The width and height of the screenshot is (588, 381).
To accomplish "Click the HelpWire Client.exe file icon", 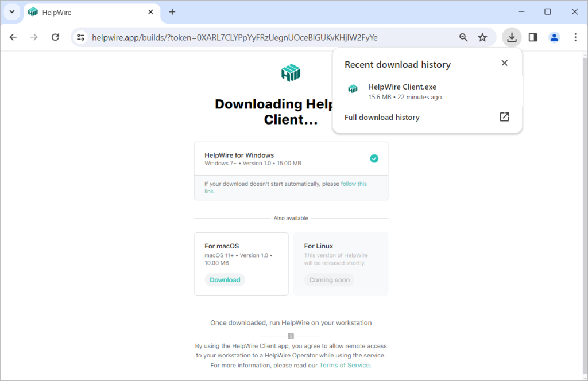I will (353, 89).
